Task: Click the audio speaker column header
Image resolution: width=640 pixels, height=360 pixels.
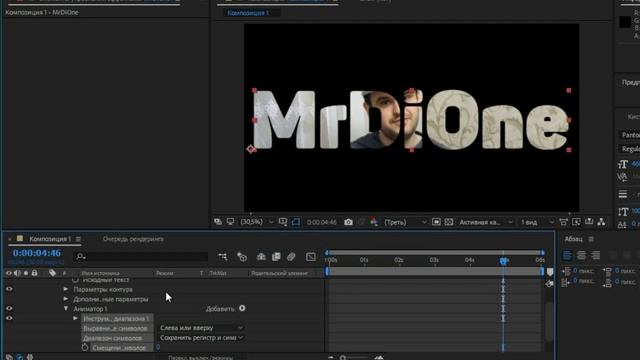Action: [18, 273]
